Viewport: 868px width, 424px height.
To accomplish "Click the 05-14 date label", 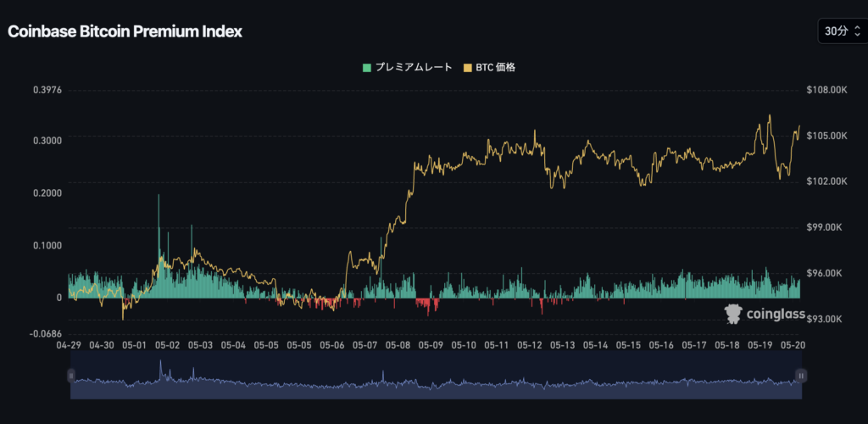I will (596, 345).
